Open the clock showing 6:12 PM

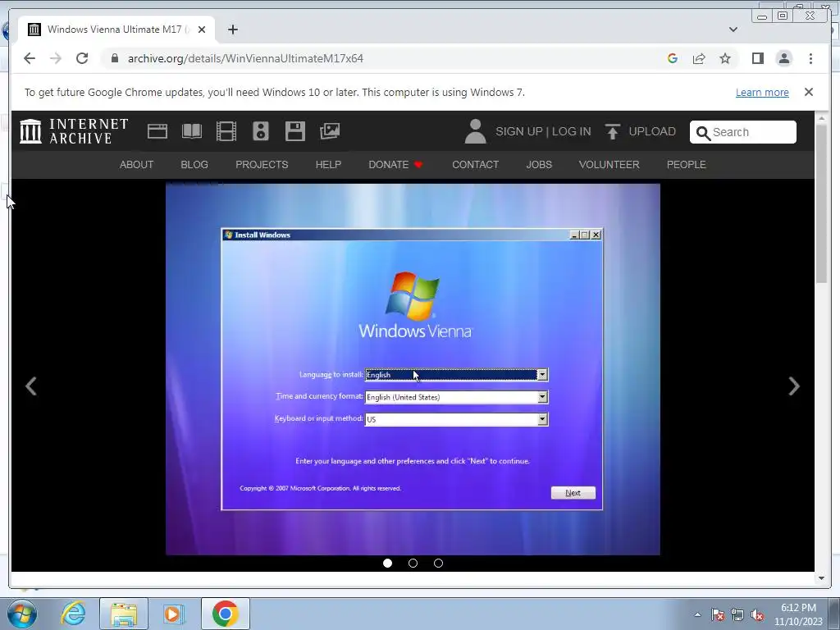point(798,614)
